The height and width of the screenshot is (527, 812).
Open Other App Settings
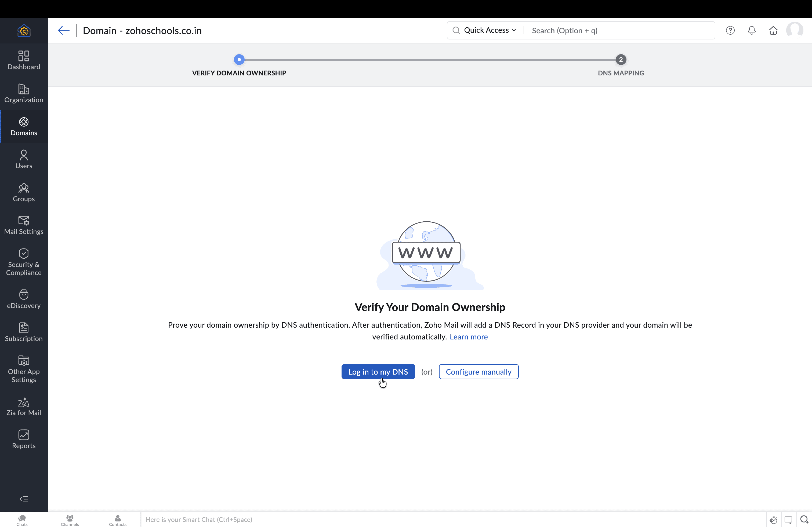(24, 369)
